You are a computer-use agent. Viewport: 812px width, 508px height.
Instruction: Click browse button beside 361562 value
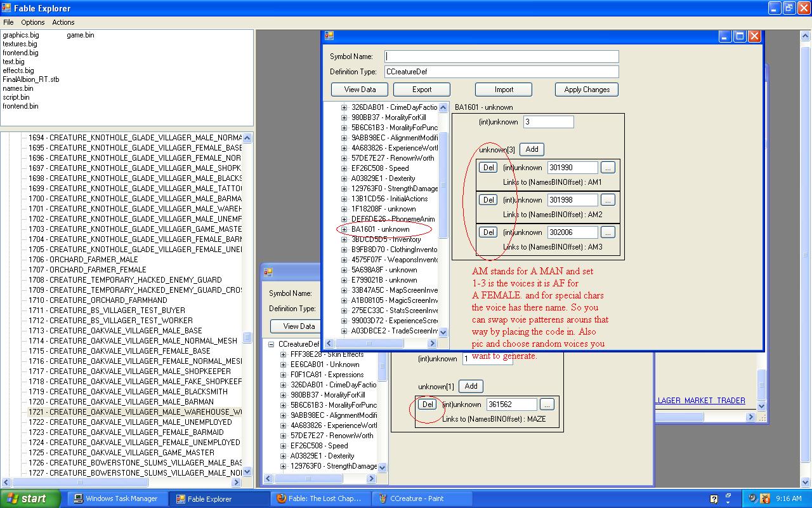(547, 404)
